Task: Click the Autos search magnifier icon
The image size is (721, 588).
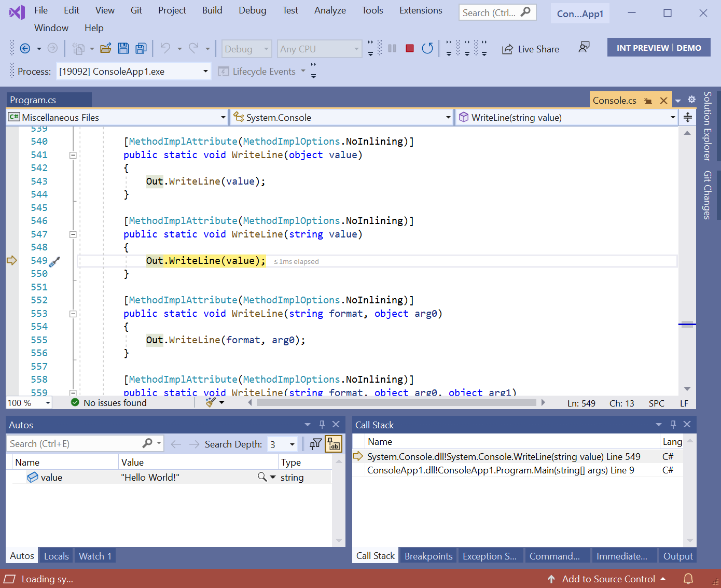Action: point(148,443)
